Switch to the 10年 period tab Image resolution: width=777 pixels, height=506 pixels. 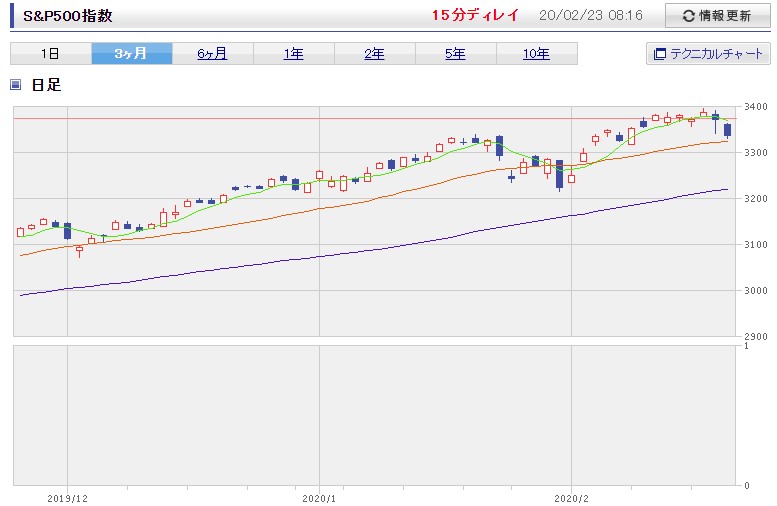point(537,54)
